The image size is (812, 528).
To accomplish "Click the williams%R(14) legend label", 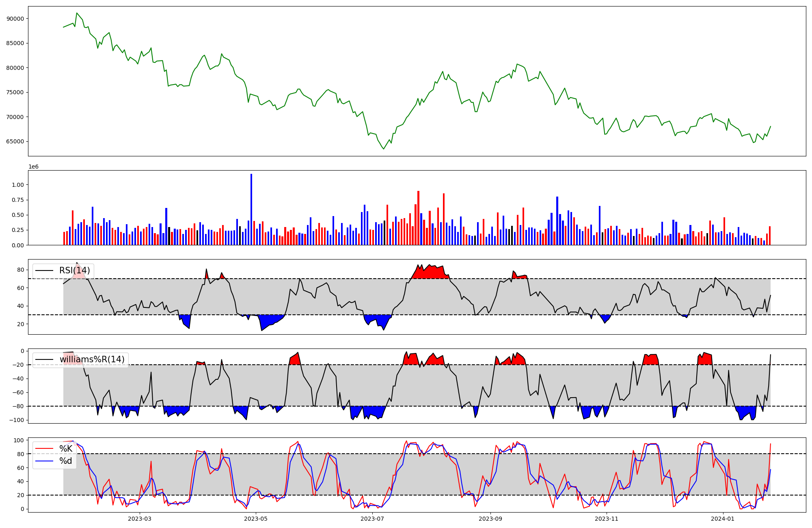I will click(x=92, y=359).
